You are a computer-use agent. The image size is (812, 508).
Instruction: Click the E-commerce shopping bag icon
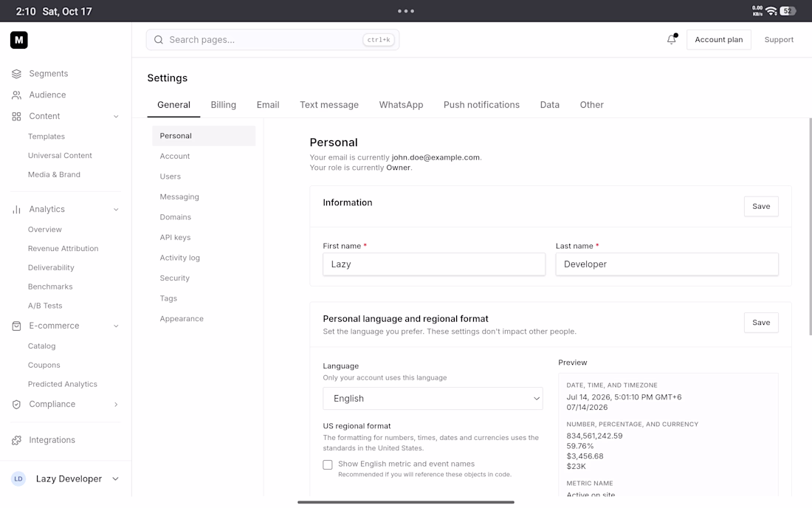point(16,326)
